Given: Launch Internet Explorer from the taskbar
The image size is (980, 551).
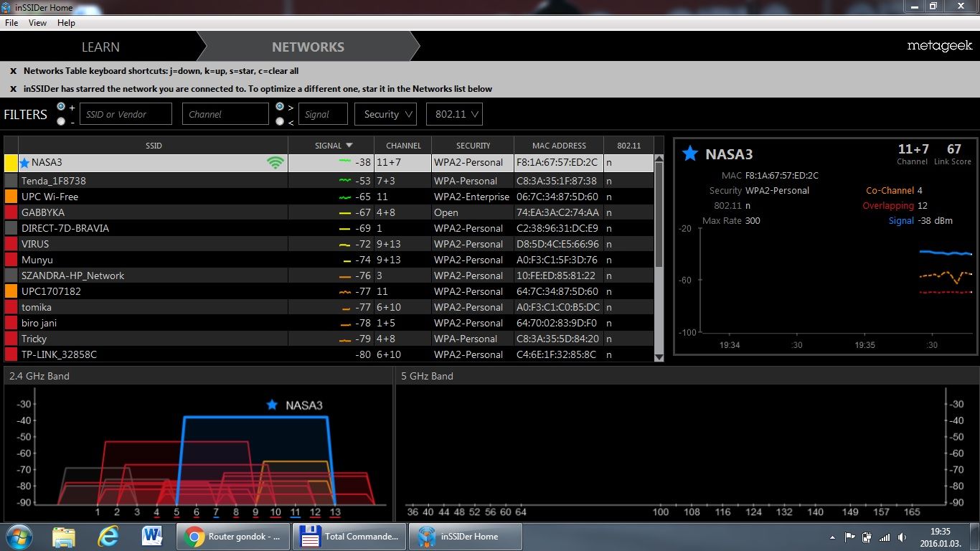Looking at the screenshot, I should (x=108, y=536).
